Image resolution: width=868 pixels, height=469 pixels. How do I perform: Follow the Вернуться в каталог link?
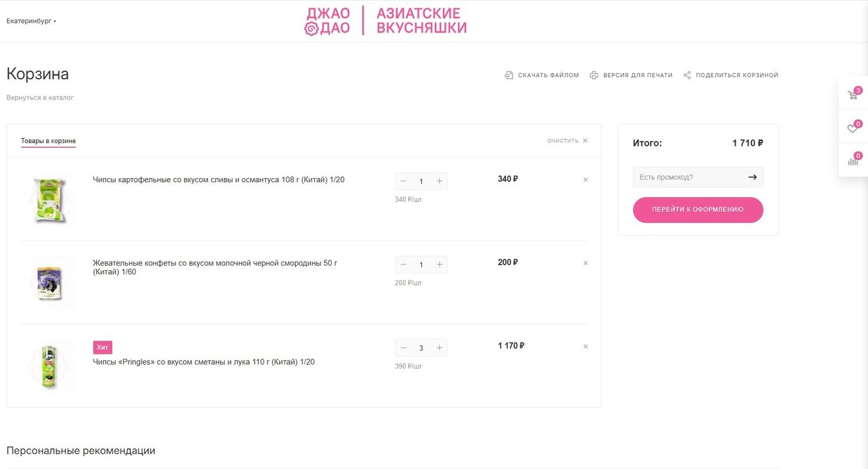(40, 98)
